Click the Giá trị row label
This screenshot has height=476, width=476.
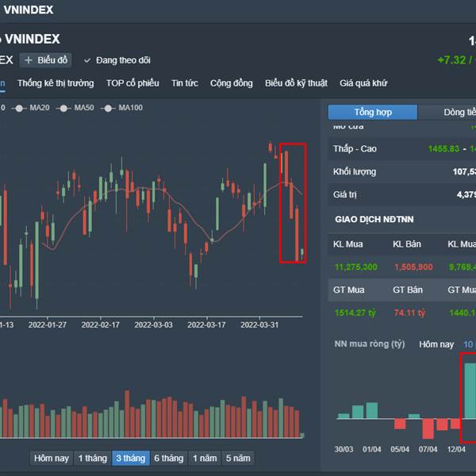pos(345,194)
